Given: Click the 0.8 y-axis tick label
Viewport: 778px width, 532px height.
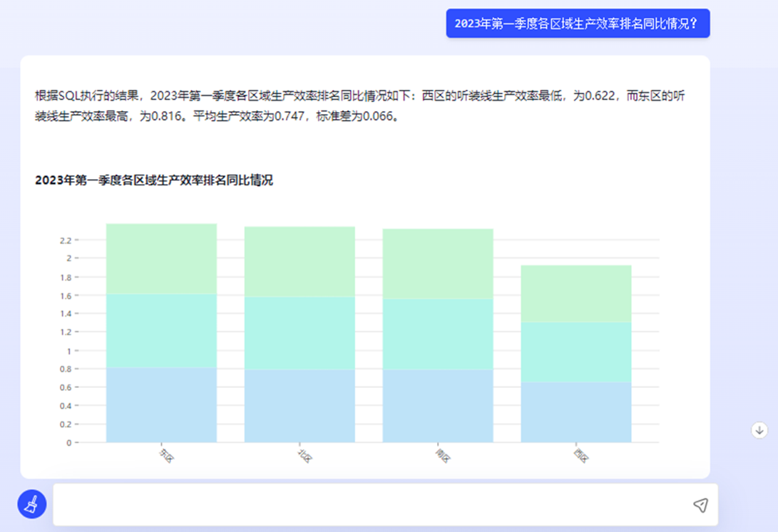Looking at the screenshot, I should 66,369.
